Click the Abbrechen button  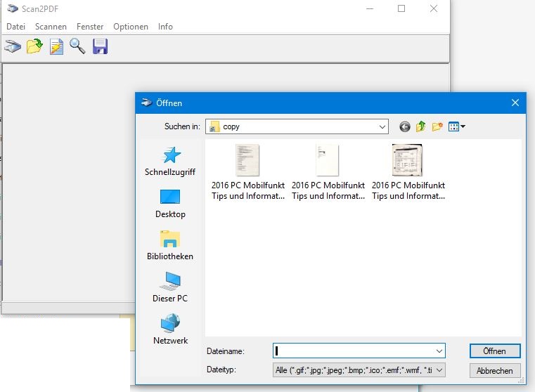[x=495, y=370]
